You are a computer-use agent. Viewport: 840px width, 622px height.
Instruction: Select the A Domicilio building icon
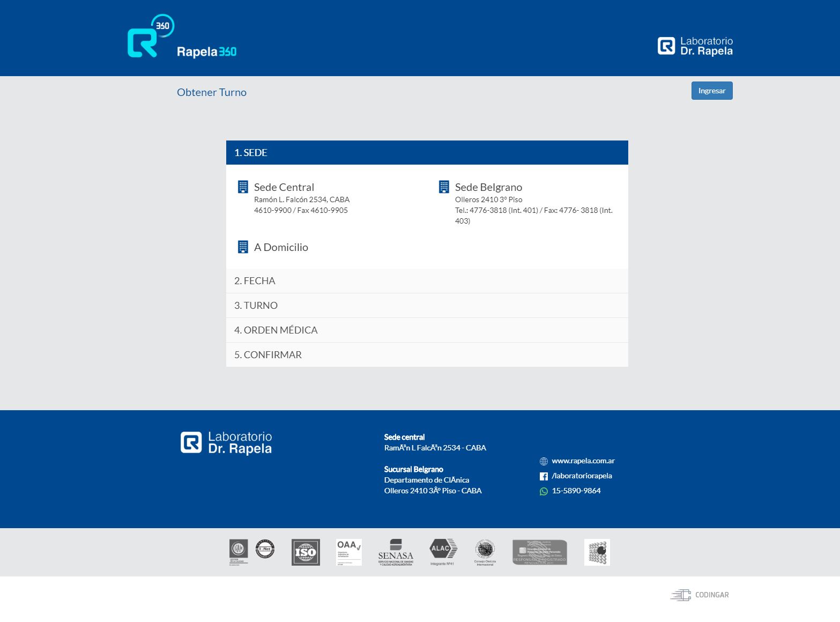(x=243, y=247)
